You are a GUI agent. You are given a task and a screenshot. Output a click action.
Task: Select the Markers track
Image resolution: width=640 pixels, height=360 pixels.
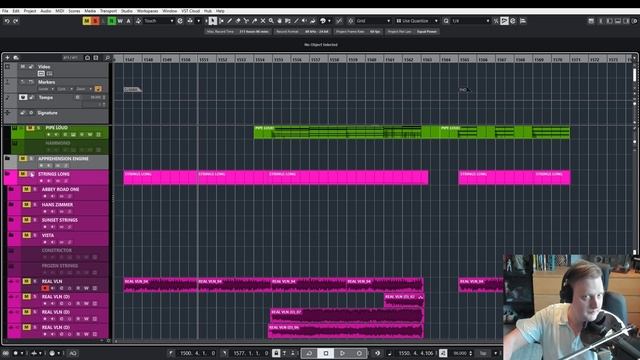tap(56, 86)
